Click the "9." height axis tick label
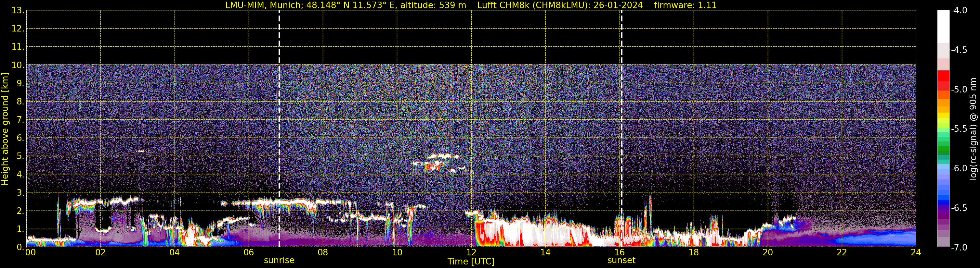 [x=20, y=83]
